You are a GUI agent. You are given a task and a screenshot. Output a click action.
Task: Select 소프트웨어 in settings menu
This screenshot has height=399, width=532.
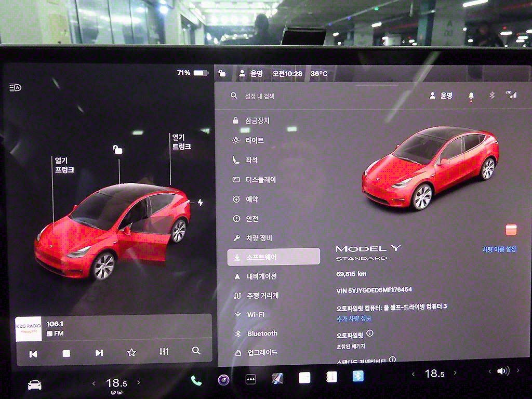tap(273, 257)
